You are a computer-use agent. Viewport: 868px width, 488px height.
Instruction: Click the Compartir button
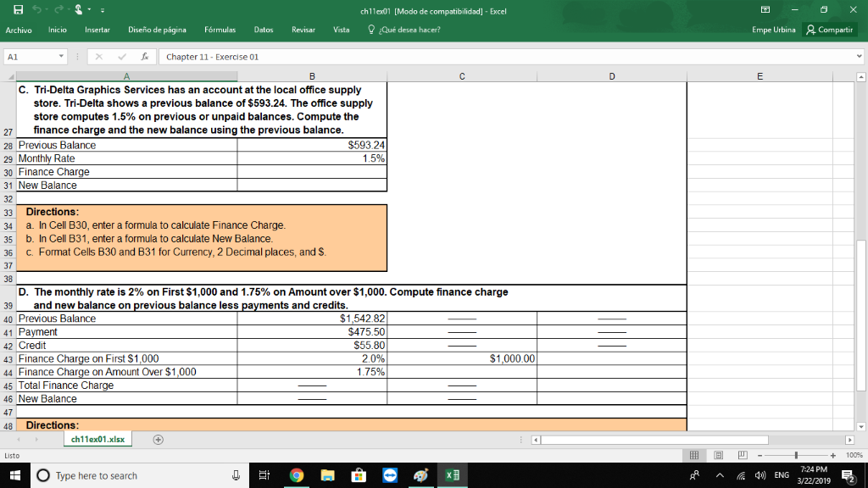click(837, 28)
